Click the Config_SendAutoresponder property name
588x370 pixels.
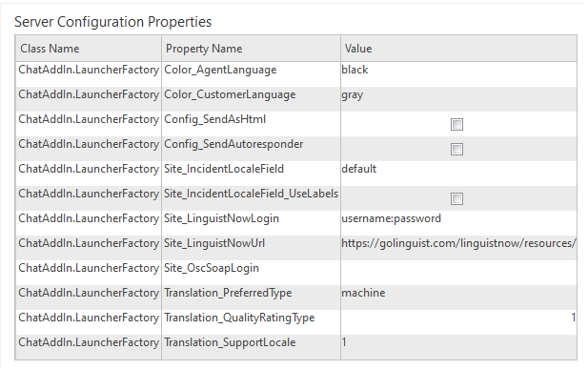coord(233,144)
